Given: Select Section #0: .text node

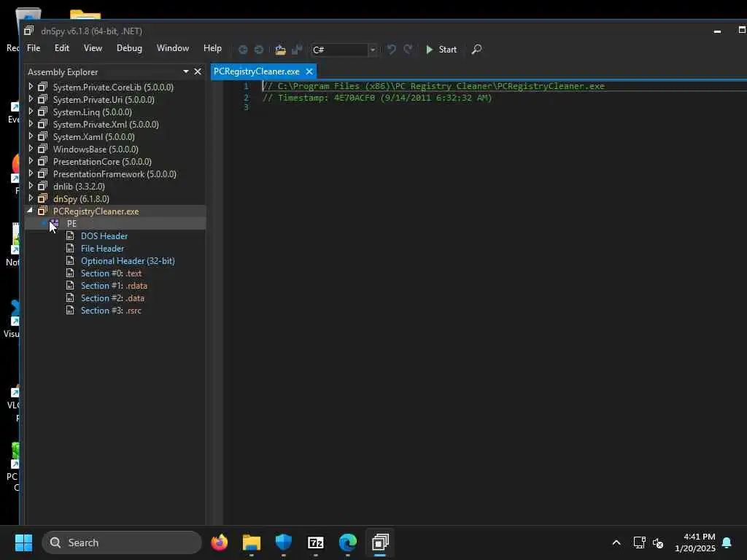Looking at the screenshot, I should [111, 273].
